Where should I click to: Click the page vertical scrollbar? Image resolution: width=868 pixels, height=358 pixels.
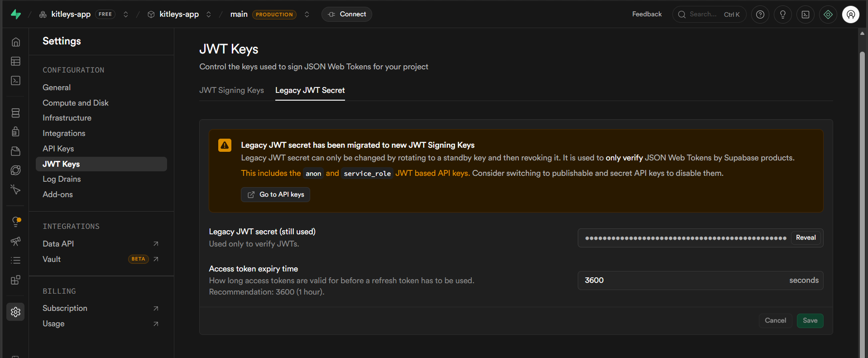[x=862, y=204]
